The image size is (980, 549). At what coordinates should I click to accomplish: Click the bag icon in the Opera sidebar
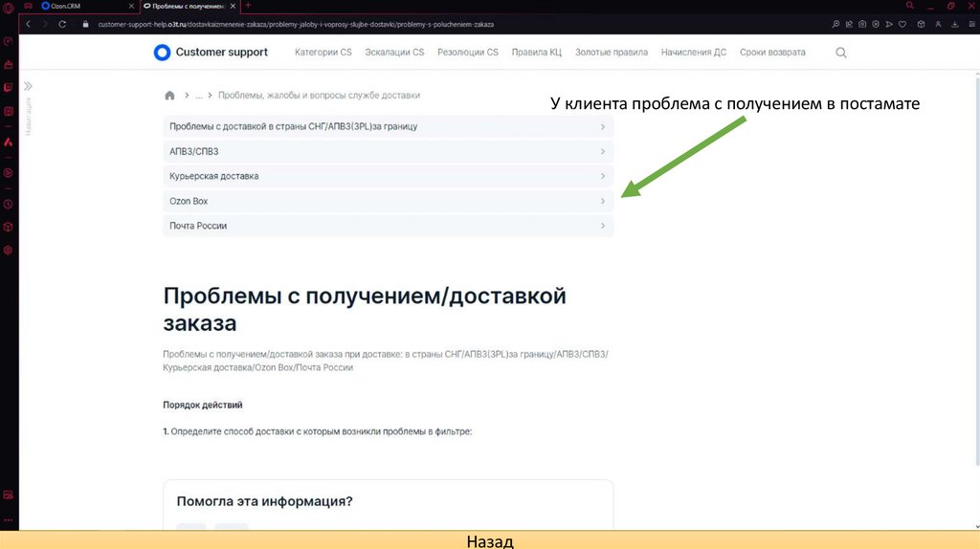tap(8, 64)
